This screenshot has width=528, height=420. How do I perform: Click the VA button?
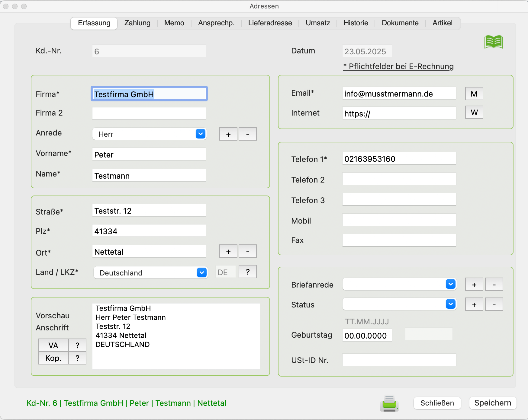pyautogui.click(x=53, y=345)
